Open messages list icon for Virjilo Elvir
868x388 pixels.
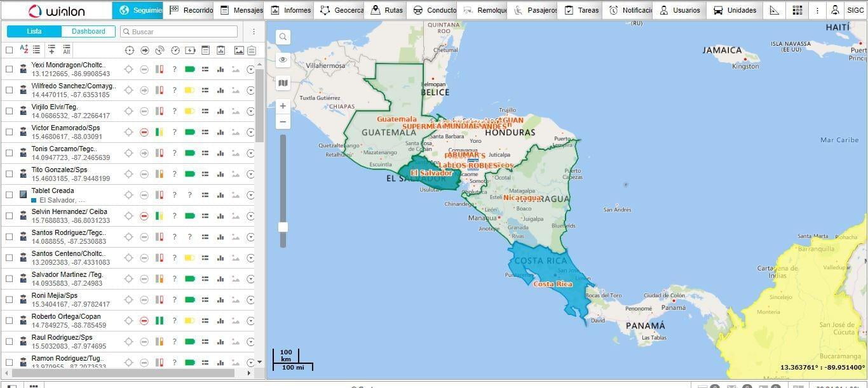(205, 111)
